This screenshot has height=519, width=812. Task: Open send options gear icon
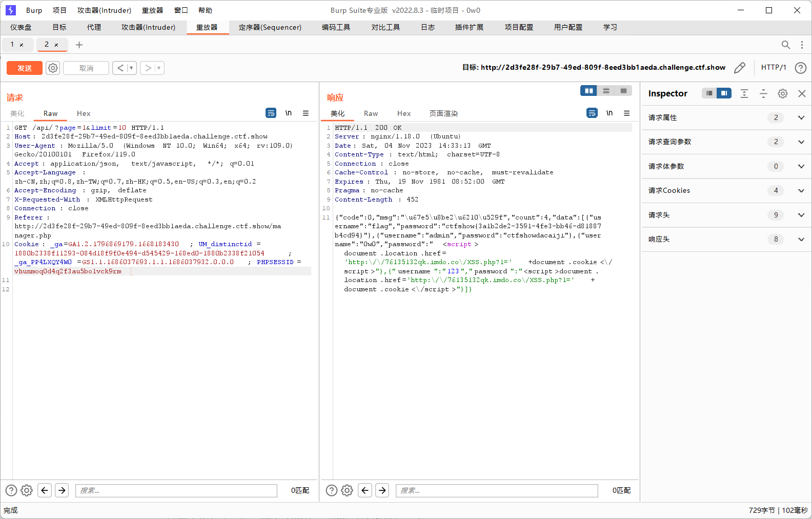[x=53, y=68]
